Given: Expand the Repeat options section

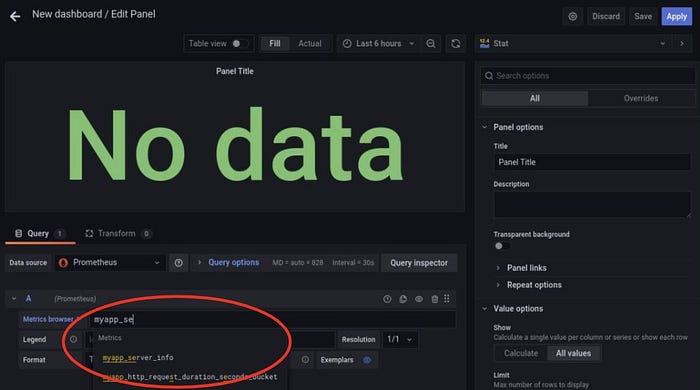Looking at the screenshot, I should click(x=529, y=285).
